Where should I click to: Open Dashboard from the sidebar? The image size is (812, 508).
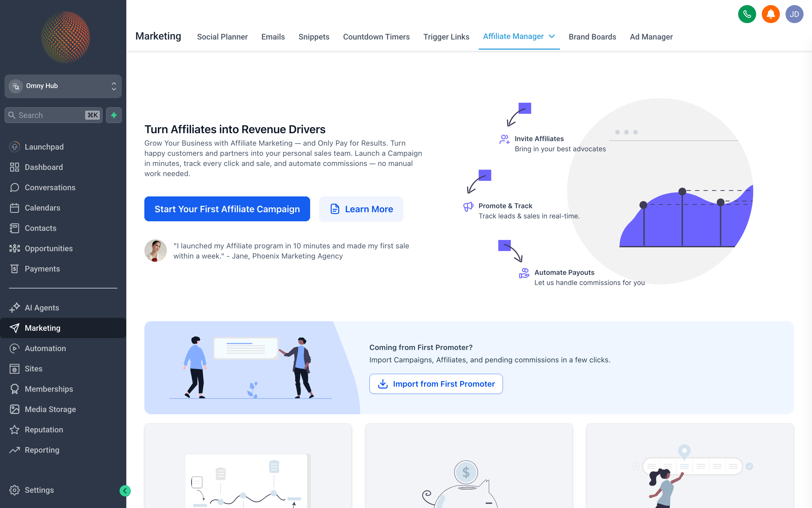tap(63, 167)
